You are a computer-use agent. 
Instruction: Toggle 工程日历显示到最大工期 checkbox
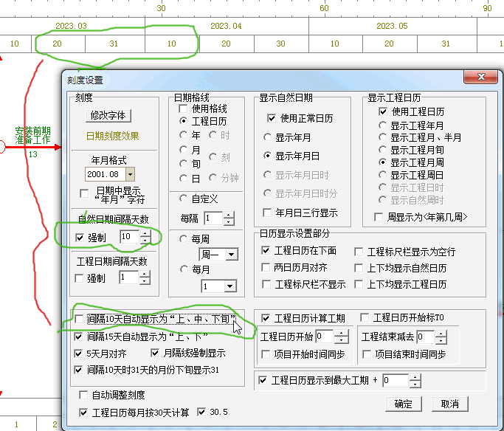pos(263,381)
